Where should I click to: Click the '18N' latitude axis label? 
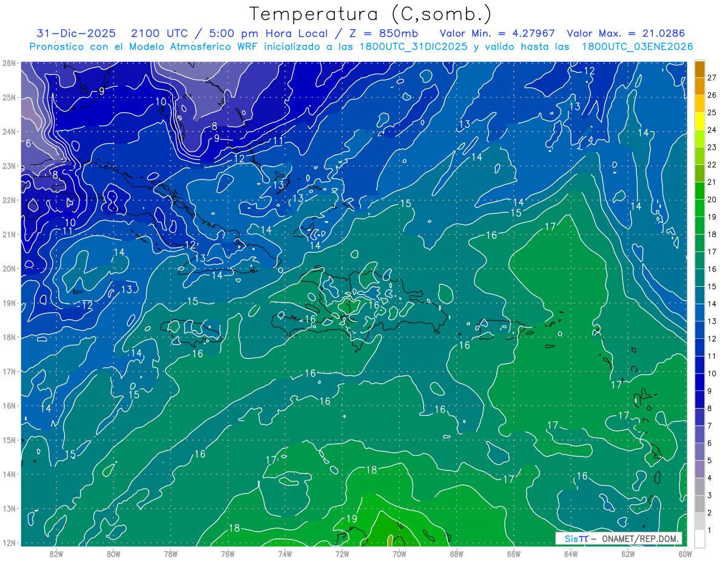pos(9,337)
